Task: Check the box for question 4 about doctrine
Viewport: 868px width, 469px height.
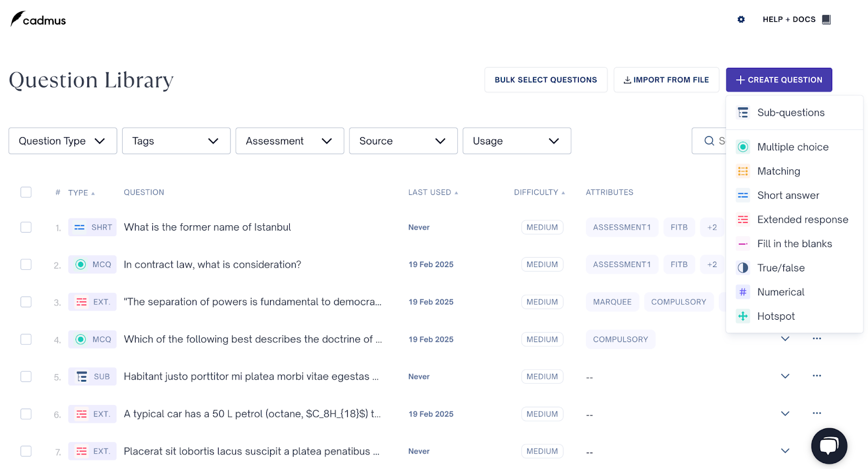Action: (26, 339)
